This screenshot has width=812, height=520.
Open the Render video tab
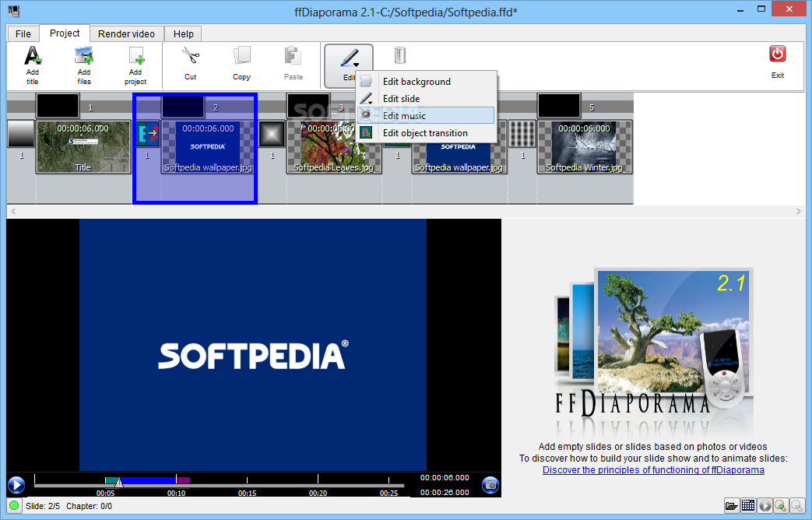pyautogui.click(x=126, y=33)
